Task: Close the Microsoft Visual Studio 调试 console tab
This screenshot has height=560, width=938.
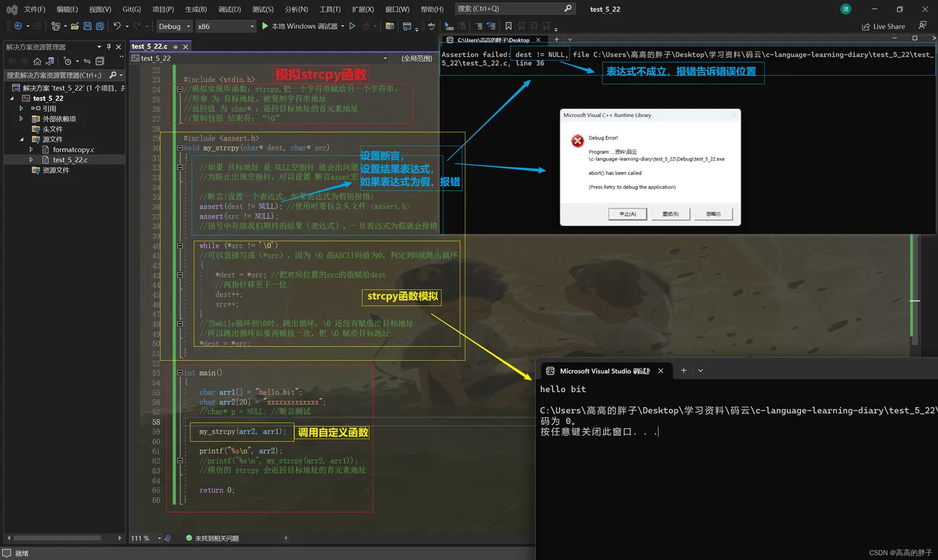Action: click(x=661, y=370)
